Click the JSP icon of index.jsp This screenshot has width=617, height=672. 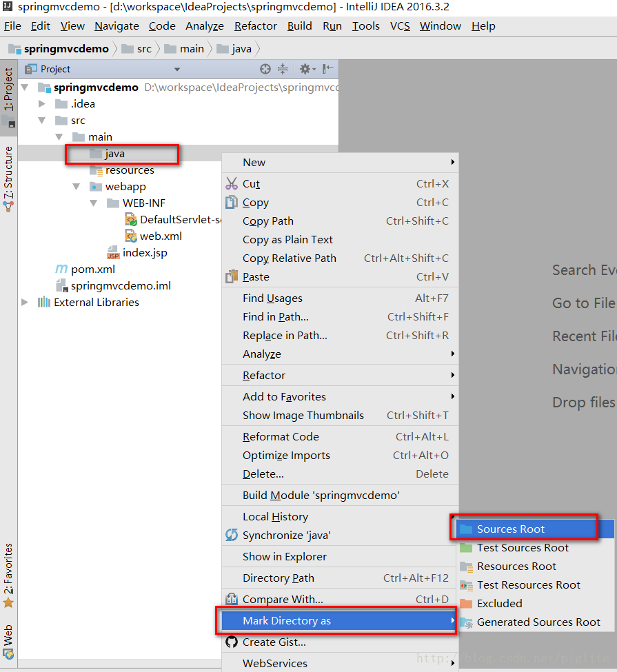click(113, 252)
